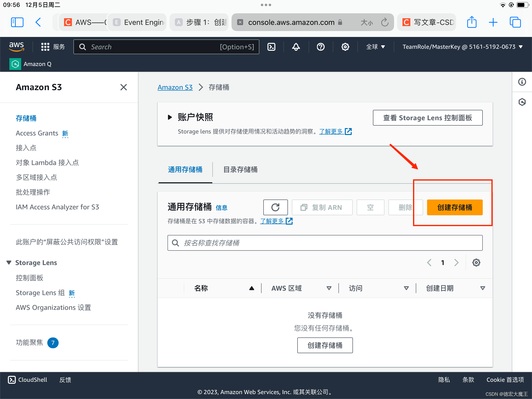Screen dimensions: 532x399
Task: Show the Safari tab overview icon
Action: pos(515,22)
